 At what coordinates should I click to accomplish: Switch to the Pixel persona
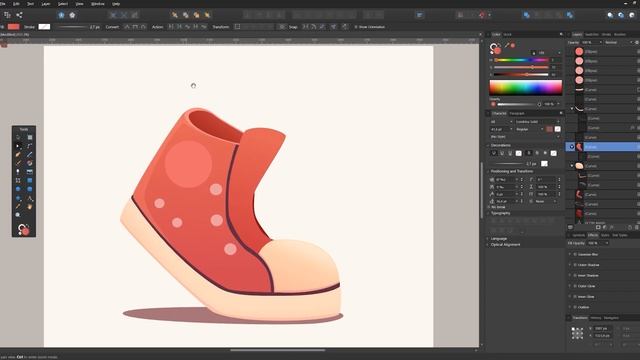[x=72, y=15]
